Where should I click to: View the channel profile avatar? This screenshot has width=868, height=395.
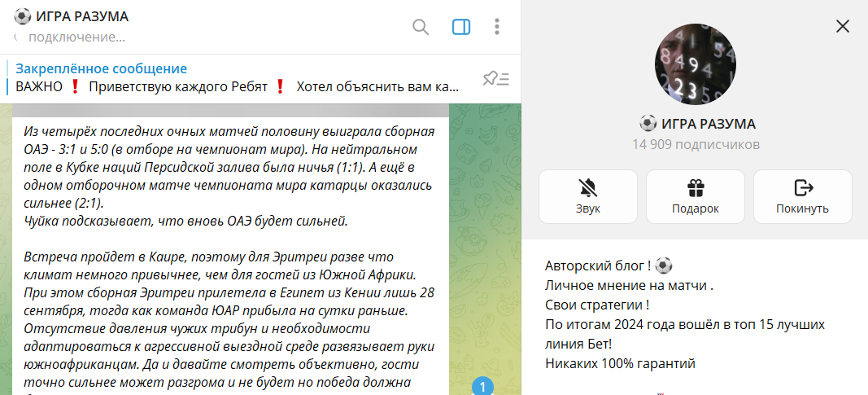coord(696,64)
